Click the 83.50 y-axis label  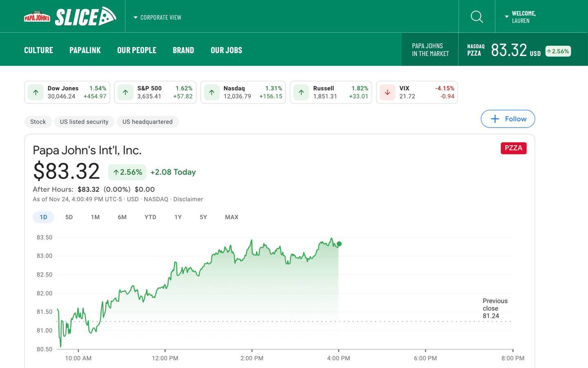pos(45,238)
